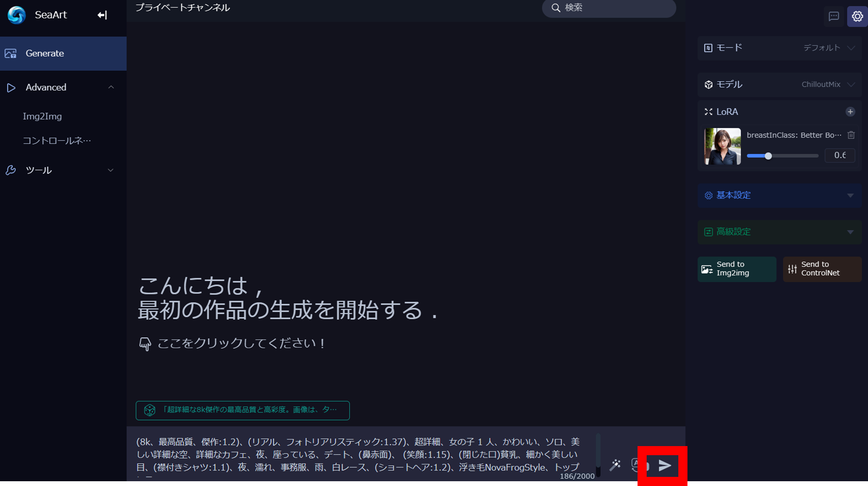Click Send to ControlNet button
Screen dimensions: 868x486
[822, 269]
